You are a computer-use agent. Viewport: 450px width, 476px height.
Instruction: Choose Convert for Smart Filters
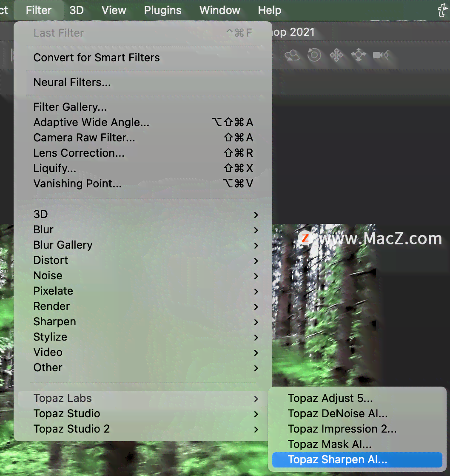coord(142,57)
